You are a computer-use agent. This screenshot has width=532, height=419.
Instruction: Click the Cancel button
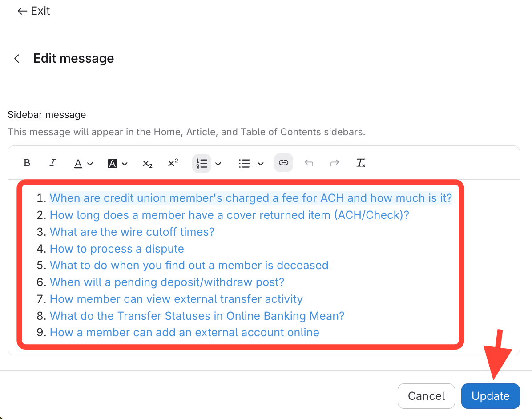pos(426,396)
